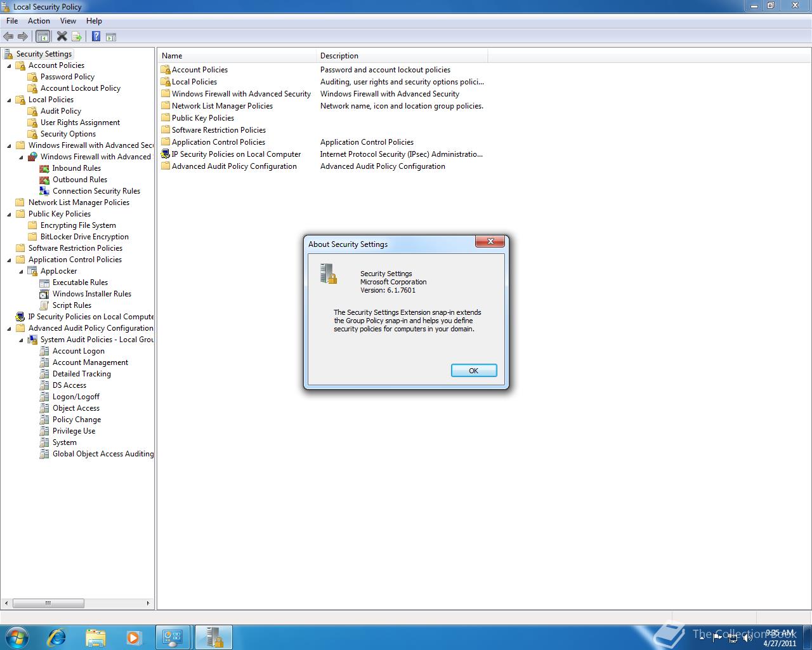Select Advanced Audit Policy Configuration in list pane

[234, 166]
